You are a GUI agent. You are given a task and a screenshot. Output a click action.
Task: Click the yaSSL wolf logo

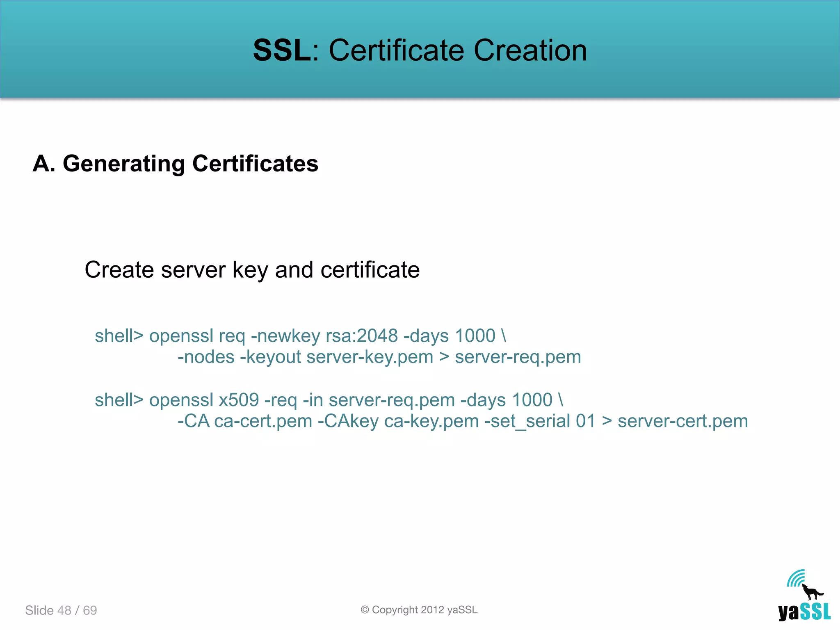(x=805, y=595)
